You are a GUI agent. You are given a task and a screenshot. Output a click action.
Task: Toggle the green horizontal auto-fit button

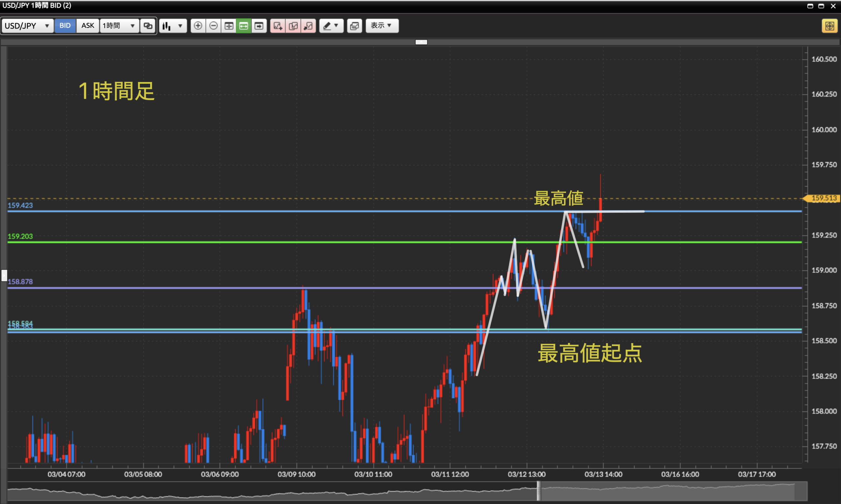point(244,26)
